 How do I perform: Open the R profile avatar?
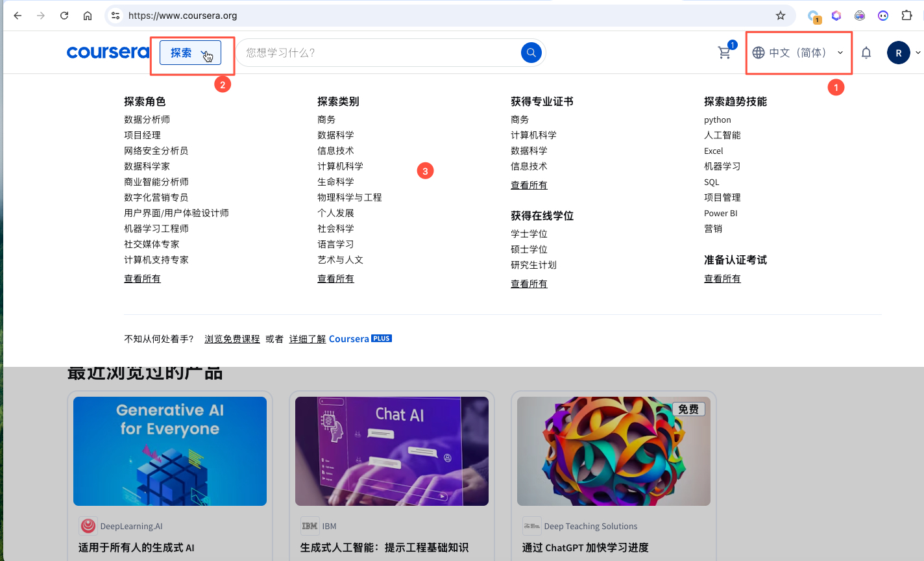tap(899, 52)
